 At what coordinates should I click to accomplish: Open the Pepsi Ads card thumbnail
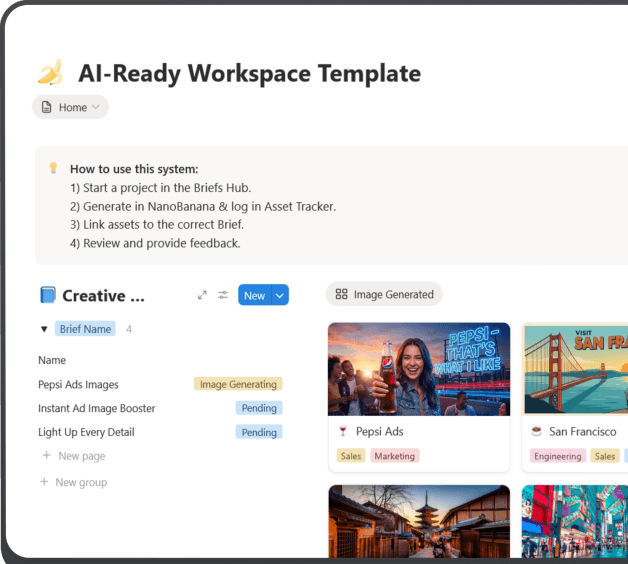click(419, 369)
